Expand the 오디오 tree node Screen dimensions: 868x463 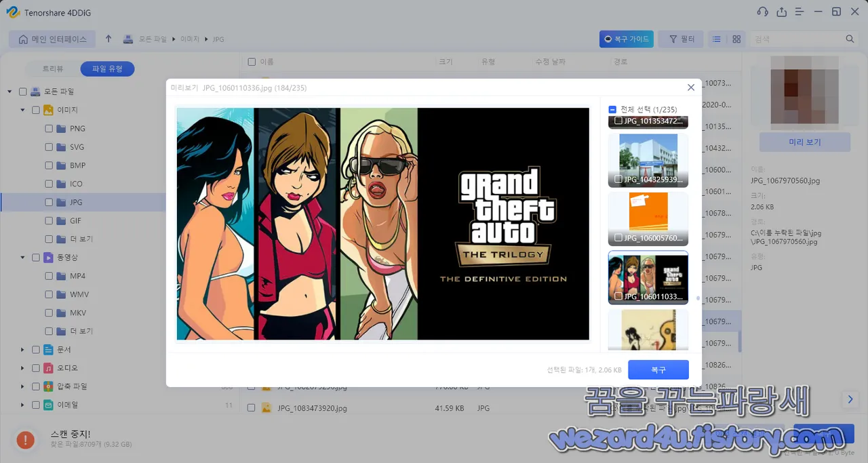click(x=22, y=368)
